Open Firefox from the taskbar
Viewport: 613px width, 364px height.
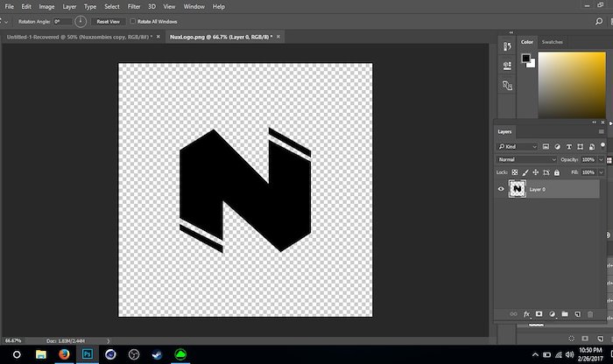(x=64, y=354)
